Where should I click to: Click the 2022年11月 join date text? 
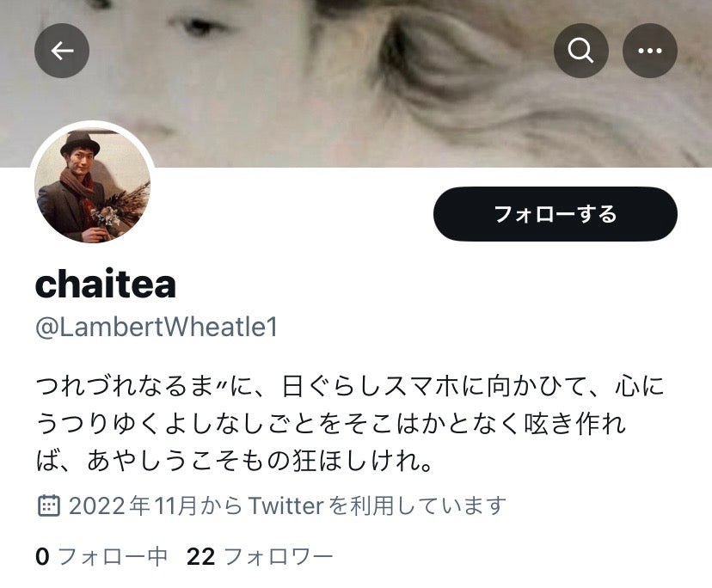click(133, 505)
